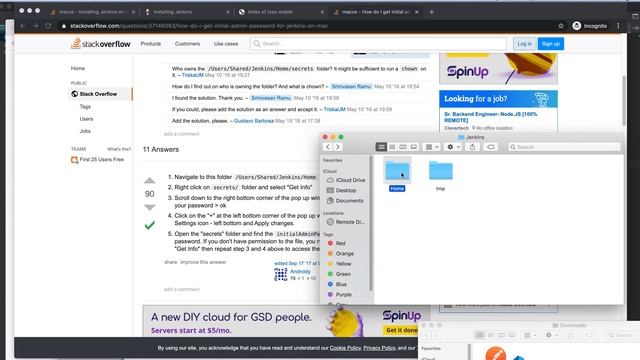Screen dimensions: 640x360
Task: Select Remote Disc in Finder sidebar
Action: pyautogui.click(x=346, y=222)
